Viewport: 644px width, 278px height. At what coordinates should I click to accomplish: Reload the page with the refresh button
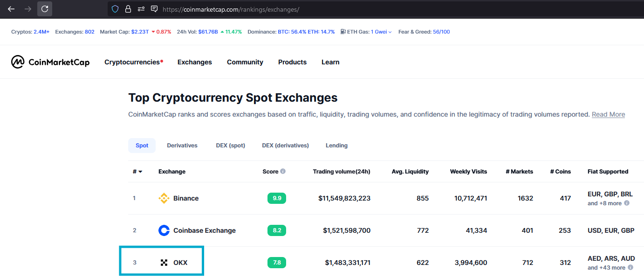click(x=45, y=9)
